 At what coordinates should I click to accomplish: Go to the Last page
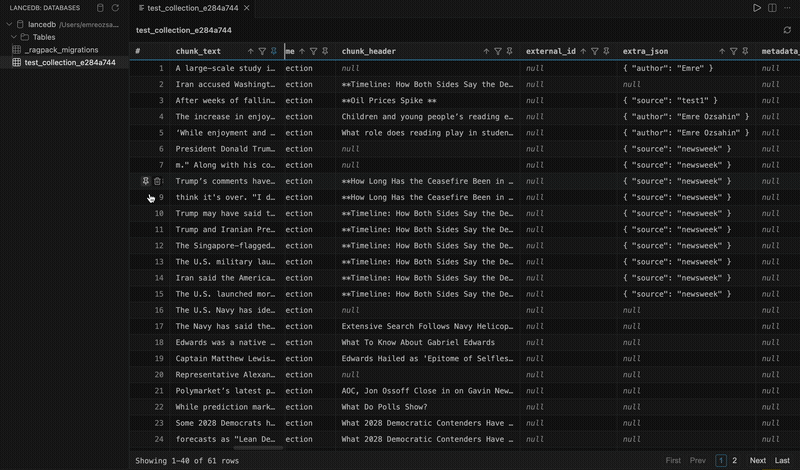click(782, 460)
